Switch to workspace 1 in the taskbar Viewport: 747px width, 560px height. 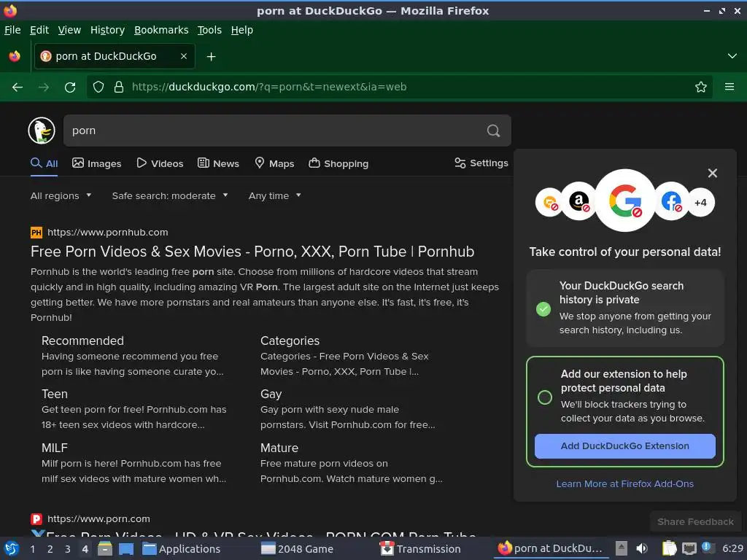32,549
